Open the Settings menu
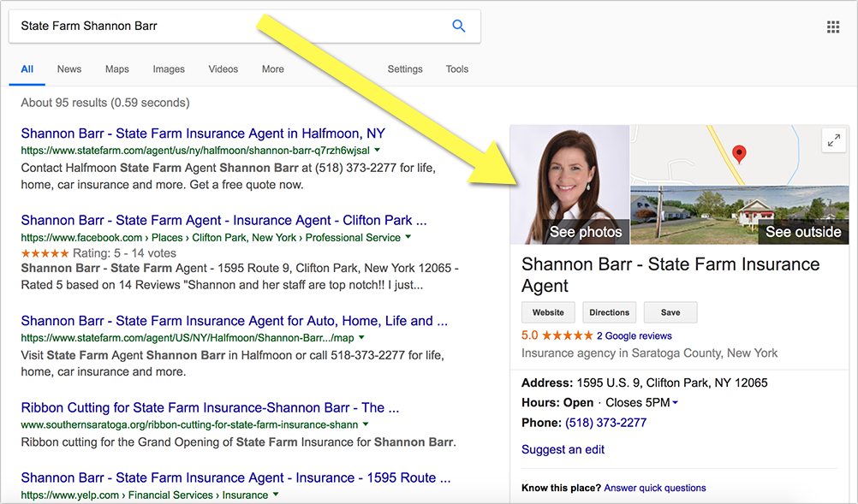This screenshot has height=504, width=858. point(405,68)
